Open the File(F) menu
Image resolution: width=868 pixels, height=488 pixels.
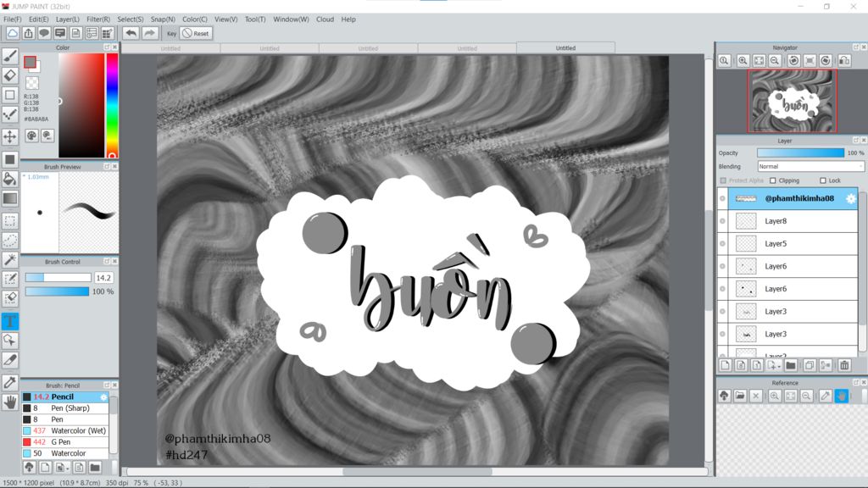pyautogui.click(x=12, y=19)
